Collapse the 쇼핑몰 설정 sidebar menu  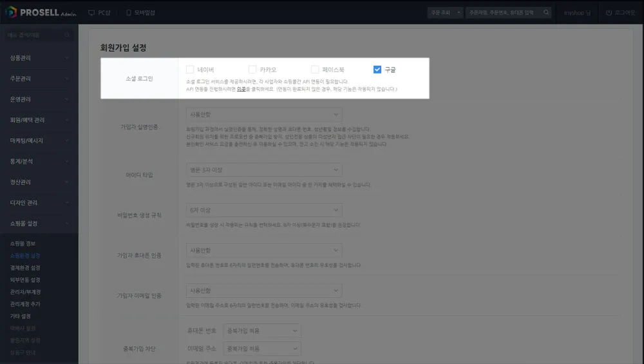pos(39,224)
